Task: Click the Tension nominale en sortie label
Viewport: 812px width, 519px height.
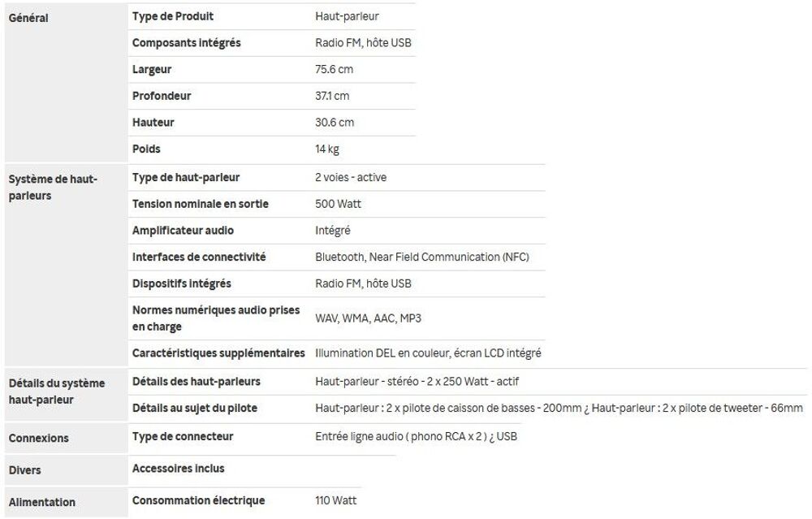Action: coord(201,204)
